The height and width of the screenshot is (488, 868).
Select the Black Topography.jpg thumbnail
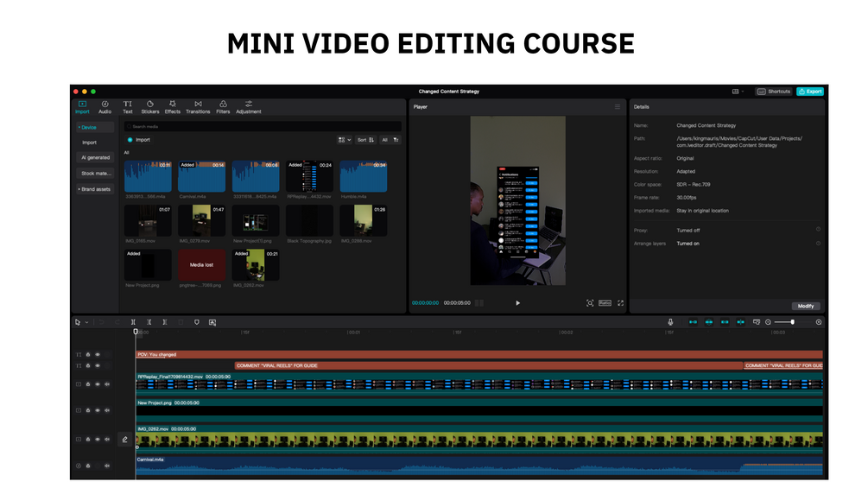click(309, 221)
